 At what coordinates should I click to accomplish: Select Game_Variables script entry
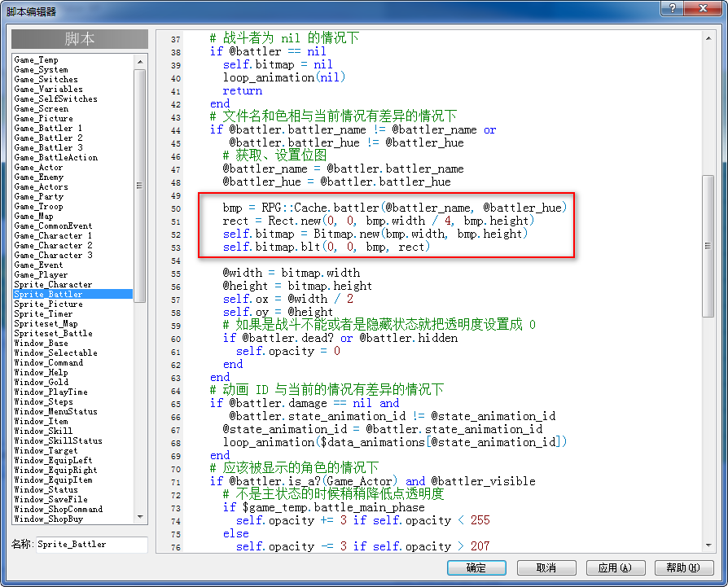tap(49, 89)
